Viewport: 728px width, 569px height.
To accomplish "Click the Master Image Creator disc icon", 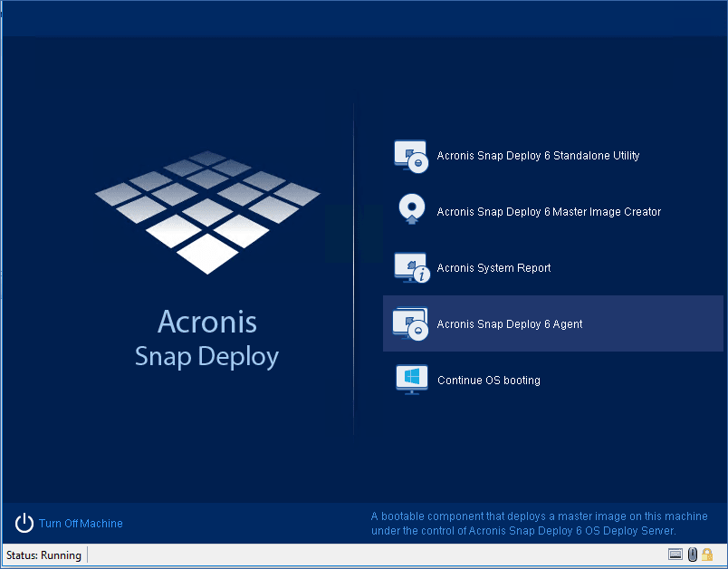I will 410,211.
